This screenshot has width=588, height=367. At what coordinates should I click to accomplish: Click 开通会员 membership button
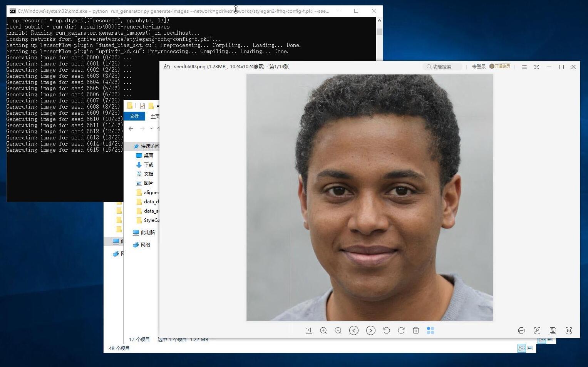500,66
